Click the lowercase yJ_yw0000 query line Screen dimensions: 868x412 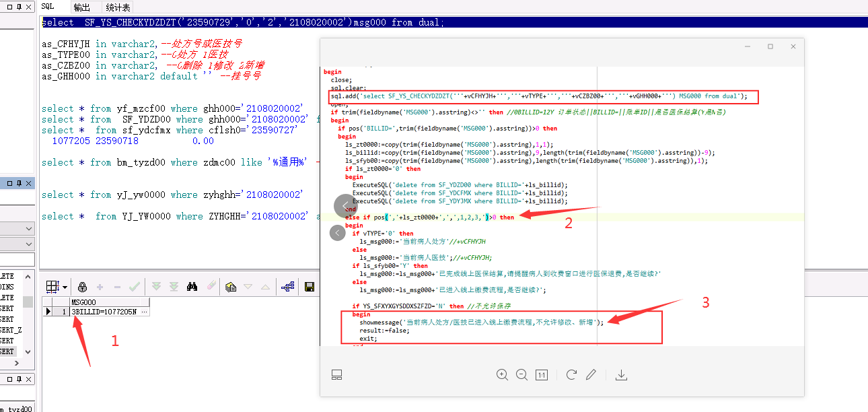click(172, 195)
